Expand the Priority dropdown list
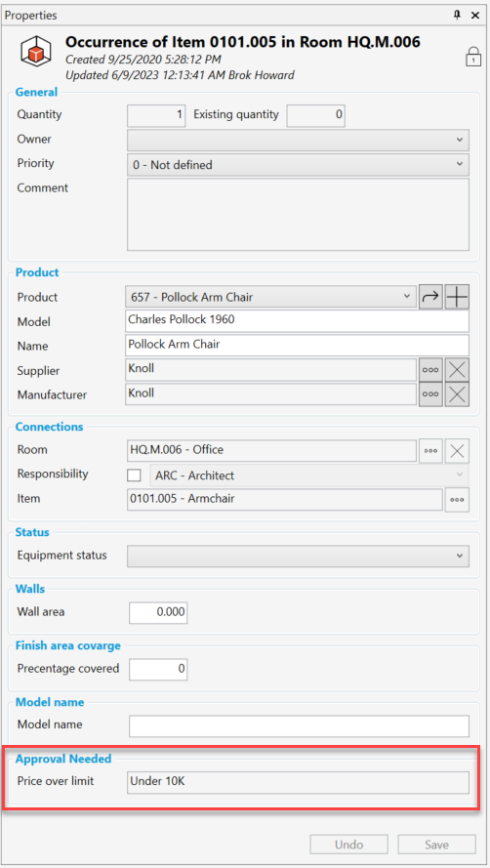 (x=298, y=164)
